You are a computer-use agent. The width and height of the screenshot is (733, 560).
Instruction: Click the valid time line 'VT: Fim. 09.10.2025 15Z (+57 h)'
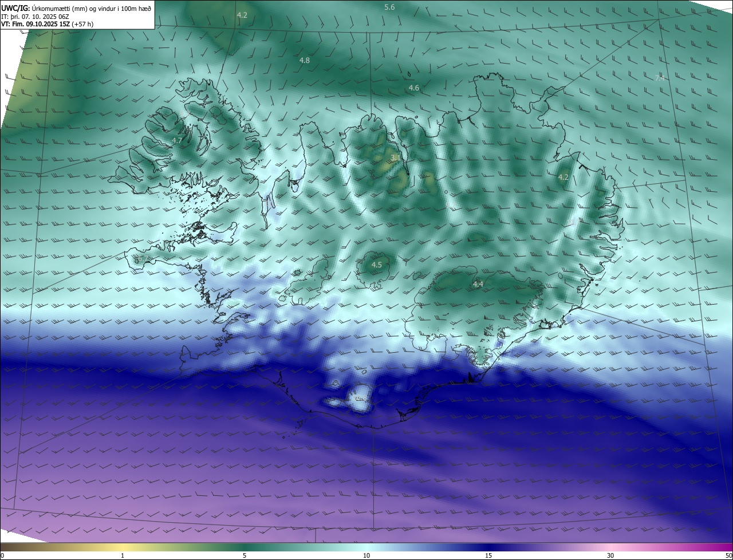click(48, 24)
